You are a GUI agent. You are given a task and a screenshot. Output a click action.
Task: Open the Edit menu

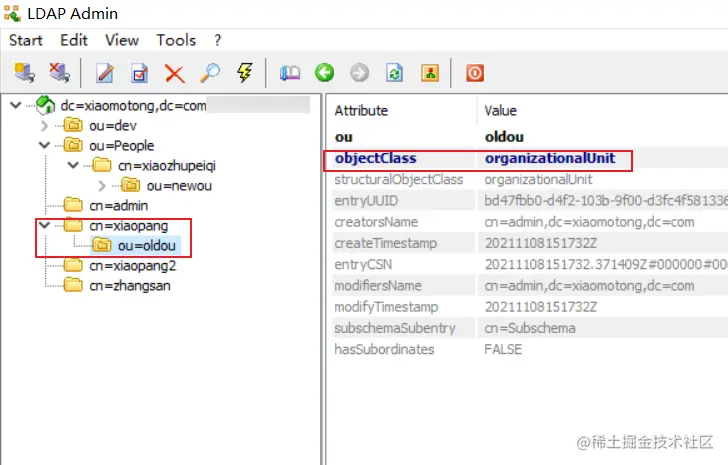[x=74, y=40]
